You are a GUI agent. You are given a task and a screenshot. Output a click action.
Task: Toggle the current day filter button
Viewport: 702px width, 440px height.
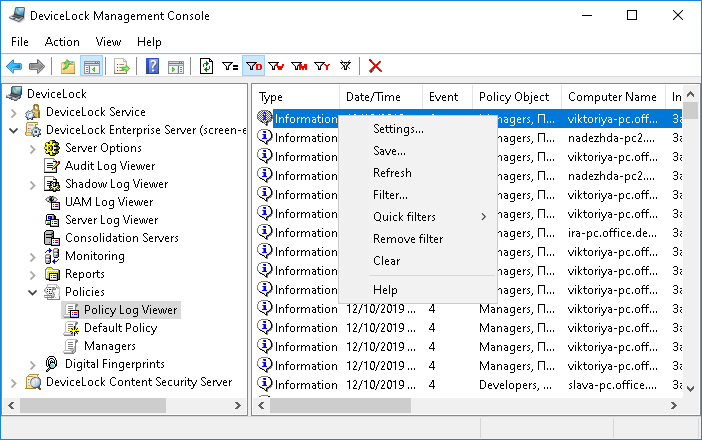254,67
